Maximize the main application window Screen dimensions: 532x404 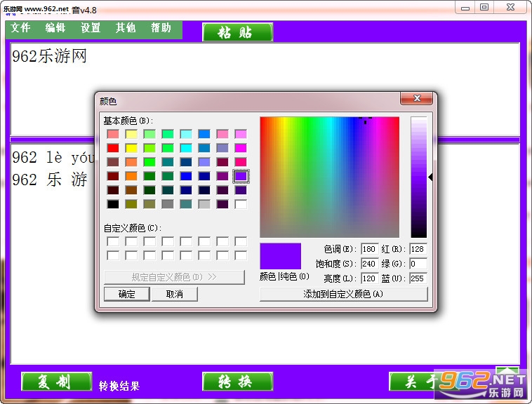(x=484, y=8)
